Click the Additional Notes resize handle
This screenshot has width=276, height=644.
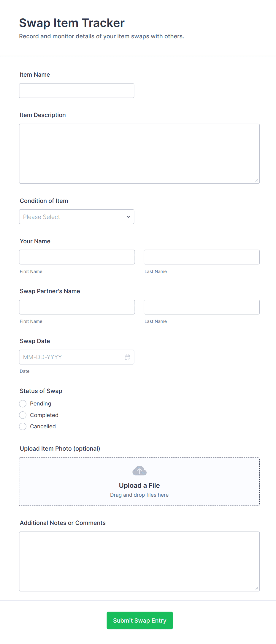257,588
